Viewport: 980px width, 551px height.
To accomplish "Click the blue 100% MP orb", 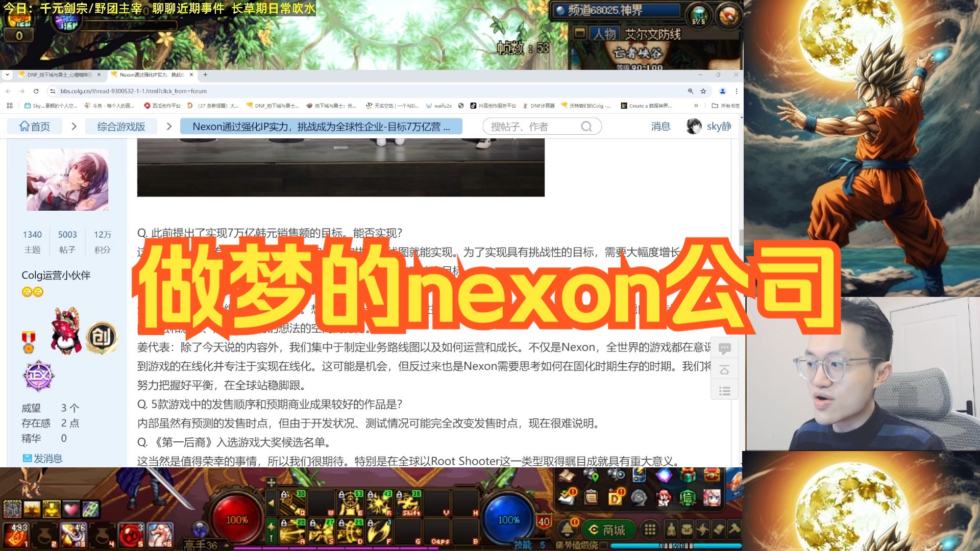I will click(508, 519).
